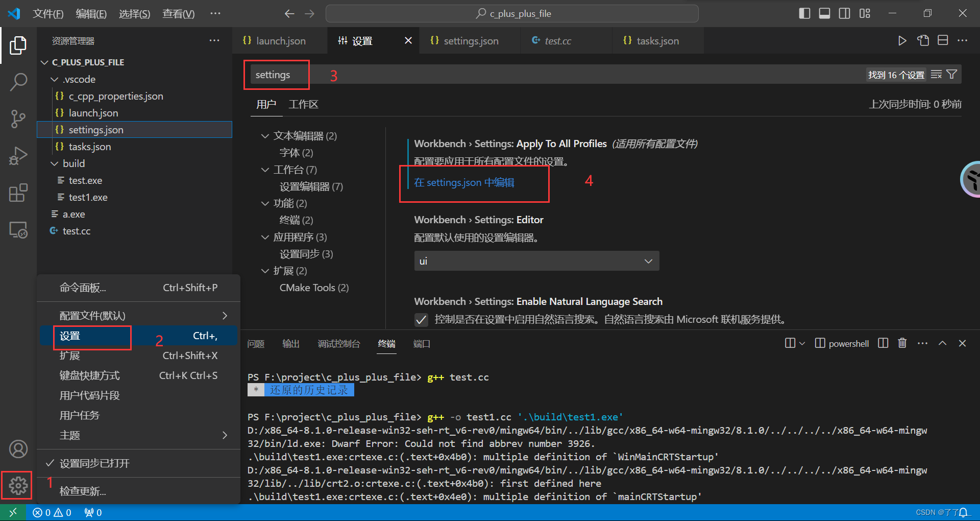Click 检查更新 in the gear menu
Image resolution: width=980 pixels, height=521 pixels.
point(83,491)
